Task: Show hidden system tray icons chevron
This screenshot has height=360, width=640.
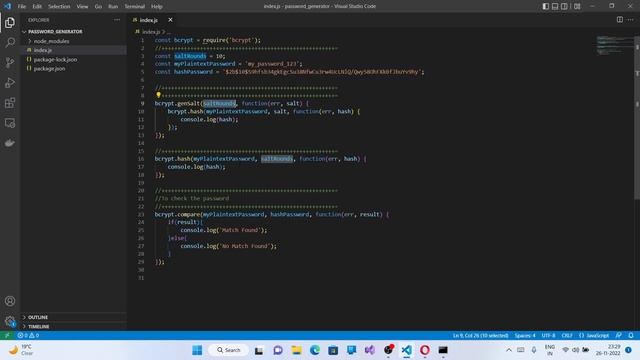Action: point(509,350)
